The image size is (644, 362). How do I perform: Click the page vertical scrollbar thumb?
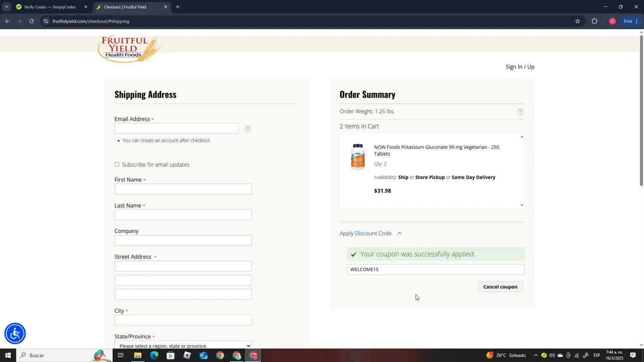(x=641, y=111)
